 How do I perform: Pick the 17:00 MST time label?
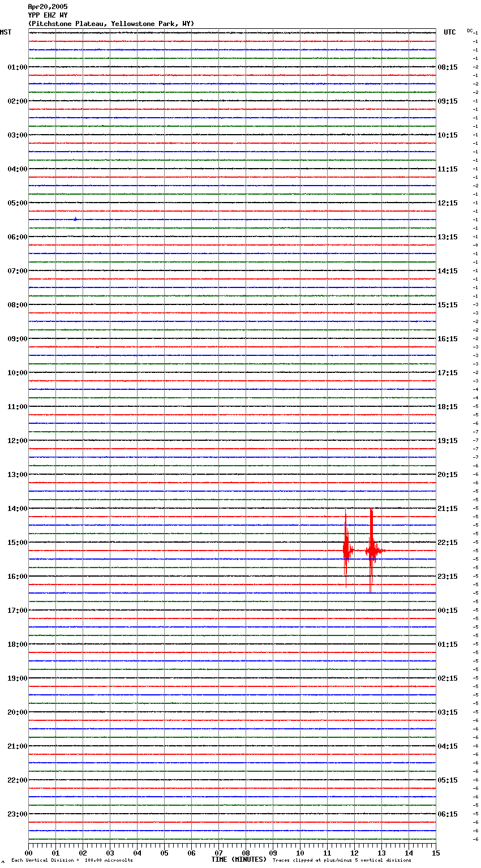17,611
